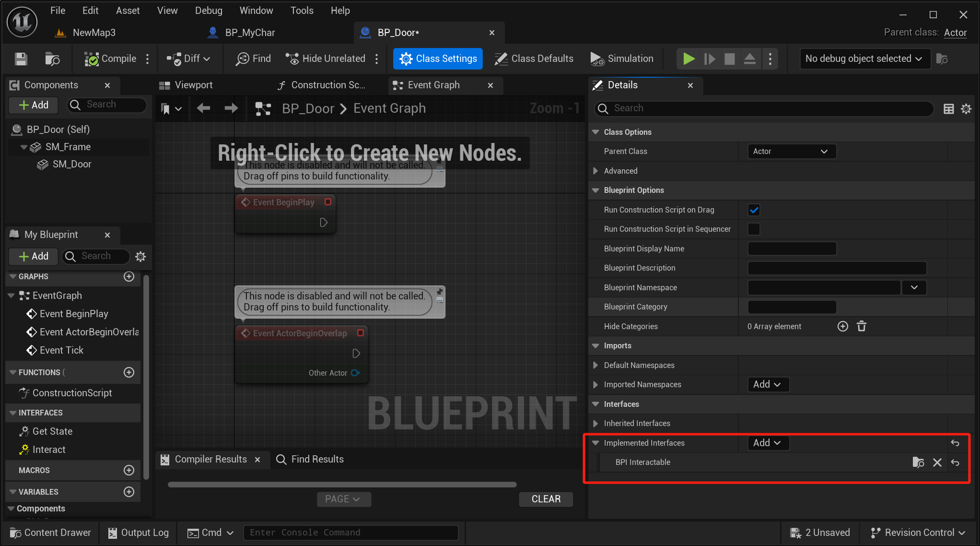The image size is (980, 546).
Task: Add element to Hide Categories array
Action: pyautogui.click(x=843, y=326)
